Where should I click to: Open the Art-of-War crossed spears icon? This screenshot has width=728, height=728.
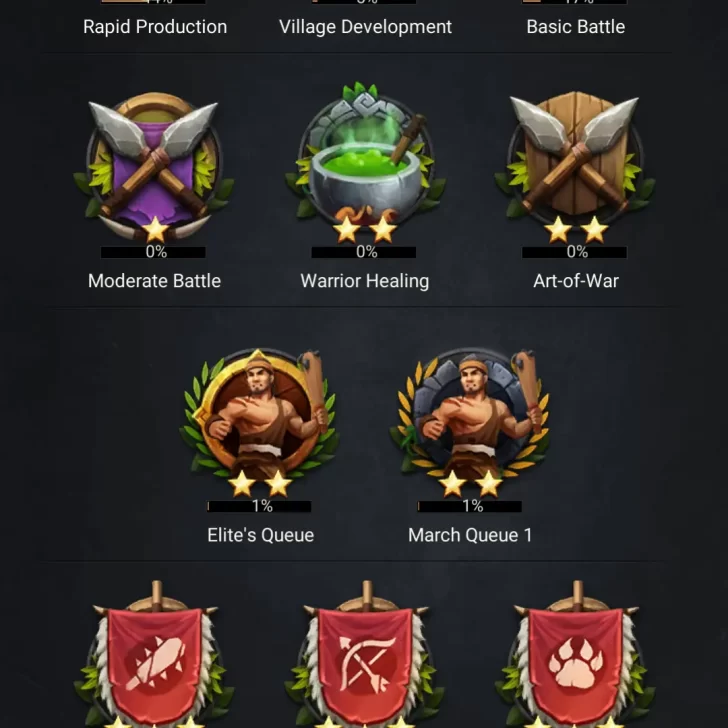575,168
